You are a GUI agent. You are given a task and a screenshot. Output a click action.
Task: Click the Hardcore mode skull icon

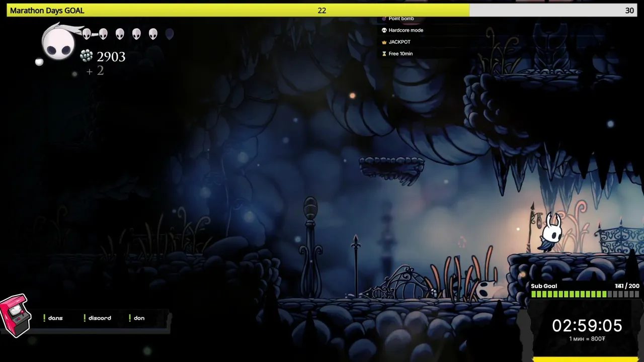point(384,30)
